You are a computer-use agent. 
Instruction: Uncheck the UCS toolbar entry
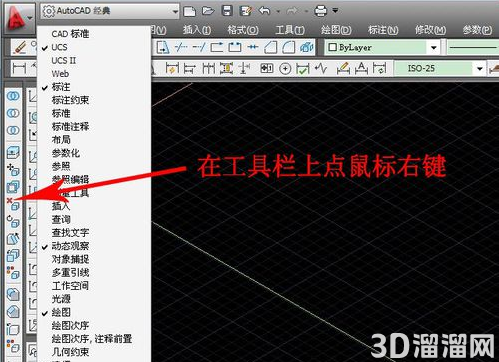click(94, 47)
